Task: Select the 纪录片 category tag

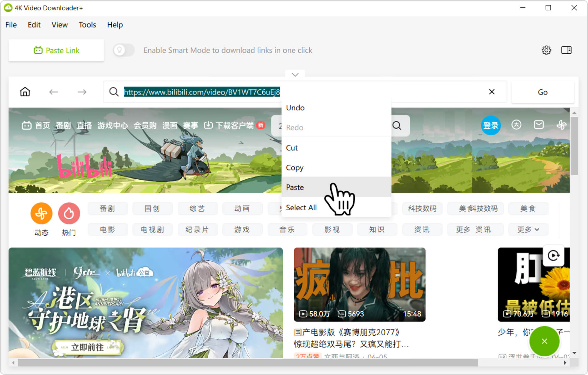Action: 197,229
